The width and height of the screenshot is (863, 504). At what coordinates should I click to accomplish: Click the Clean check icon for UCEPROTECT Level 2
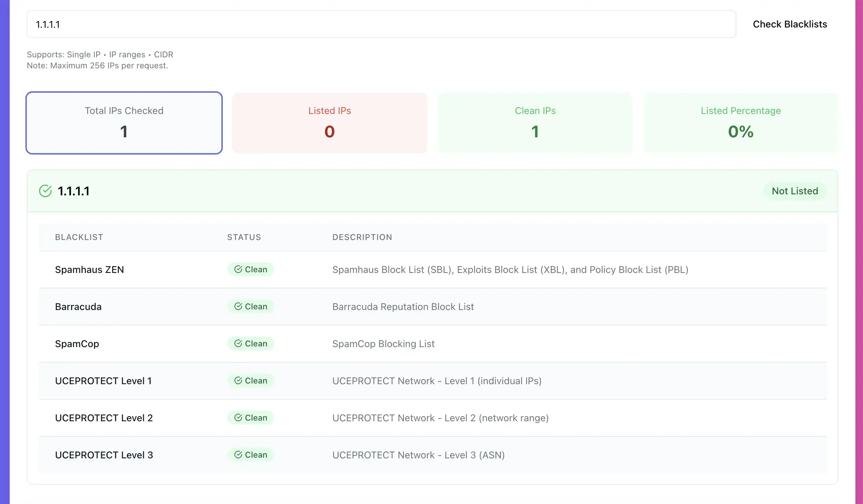[238, 417]
